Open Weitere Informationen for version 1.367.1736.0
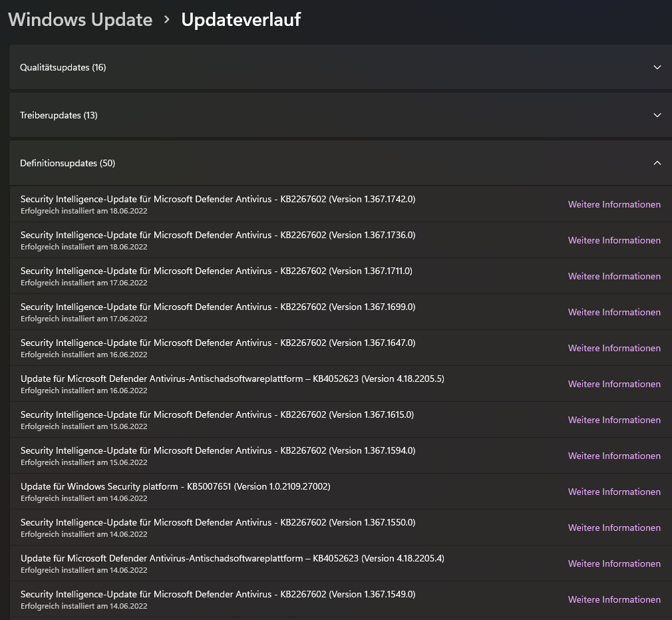Screen dimensions: 672x620 [614, 240]
